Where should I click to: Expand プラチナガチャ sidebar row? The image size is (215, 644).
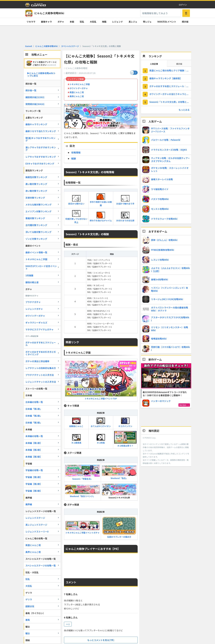(x=42, y=302)
